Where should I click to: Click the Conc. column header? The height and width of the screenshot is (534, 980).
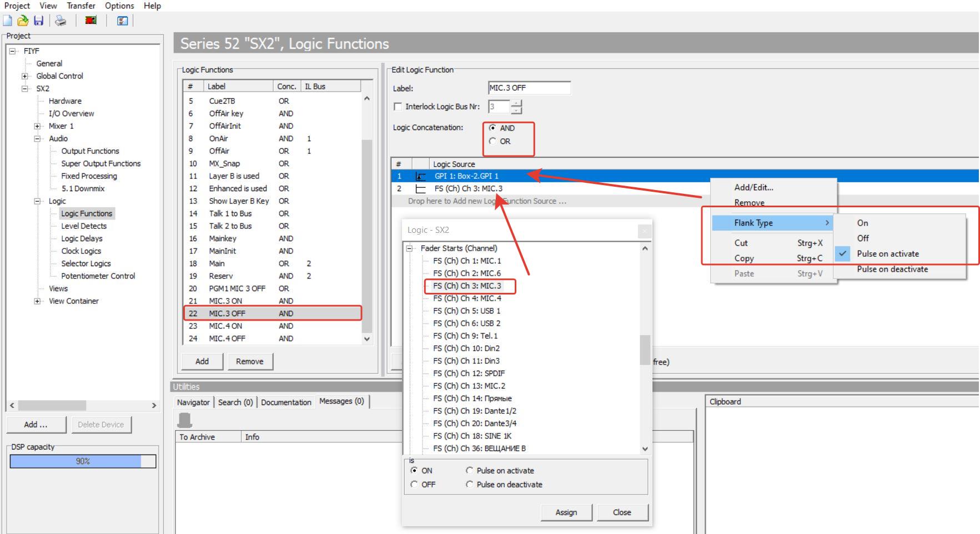click(287, 86)
